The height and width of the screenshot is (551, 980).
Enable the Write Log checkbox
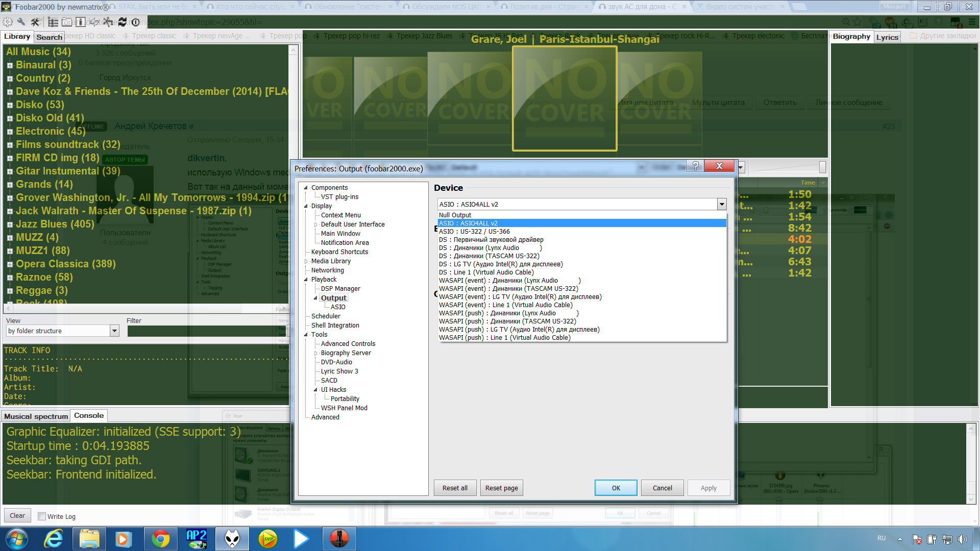tap(42, 516)
